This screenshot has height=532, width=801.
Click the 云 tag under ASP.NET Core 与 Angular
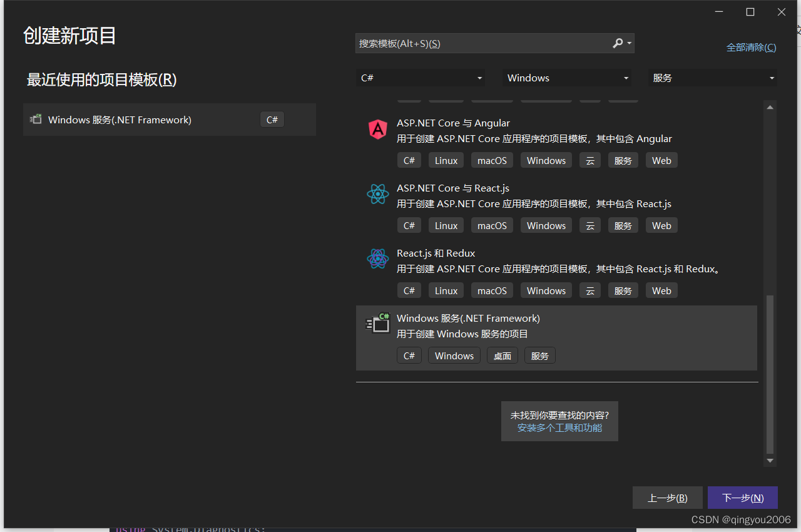(x=589, y=161)
